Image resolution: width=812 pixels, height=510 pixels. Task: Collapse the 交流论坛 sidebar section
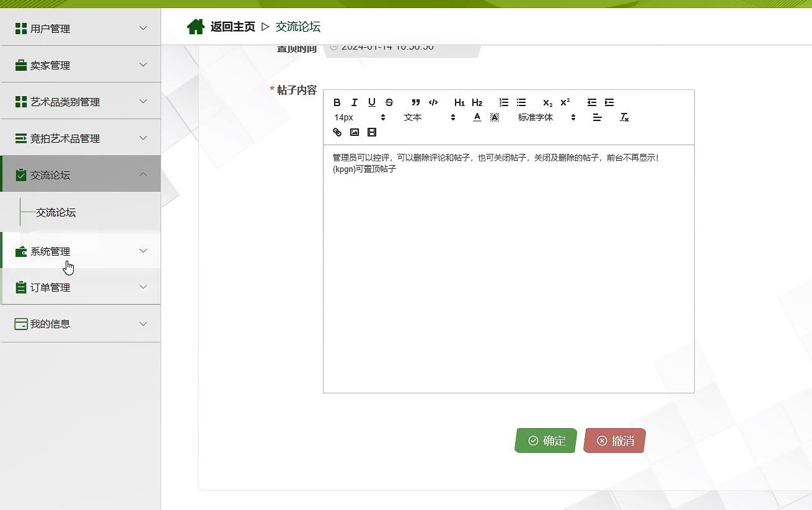pyautogui.click(x=81, y=174)
